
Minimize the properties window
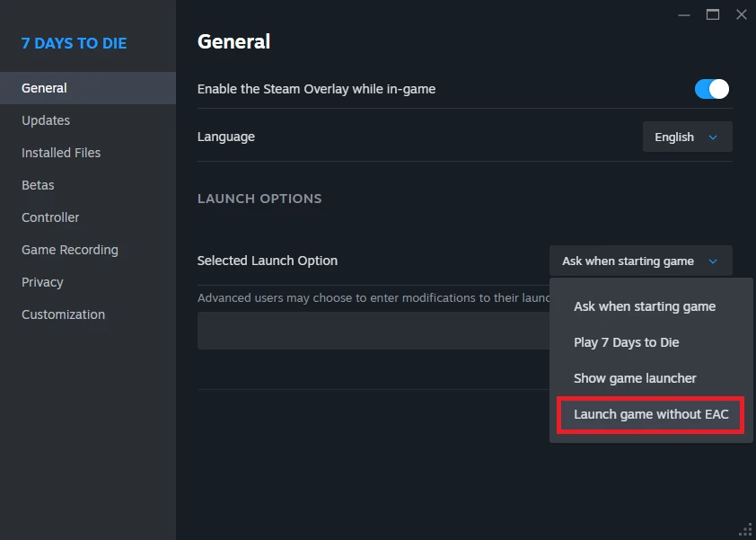tap(683, 15)
